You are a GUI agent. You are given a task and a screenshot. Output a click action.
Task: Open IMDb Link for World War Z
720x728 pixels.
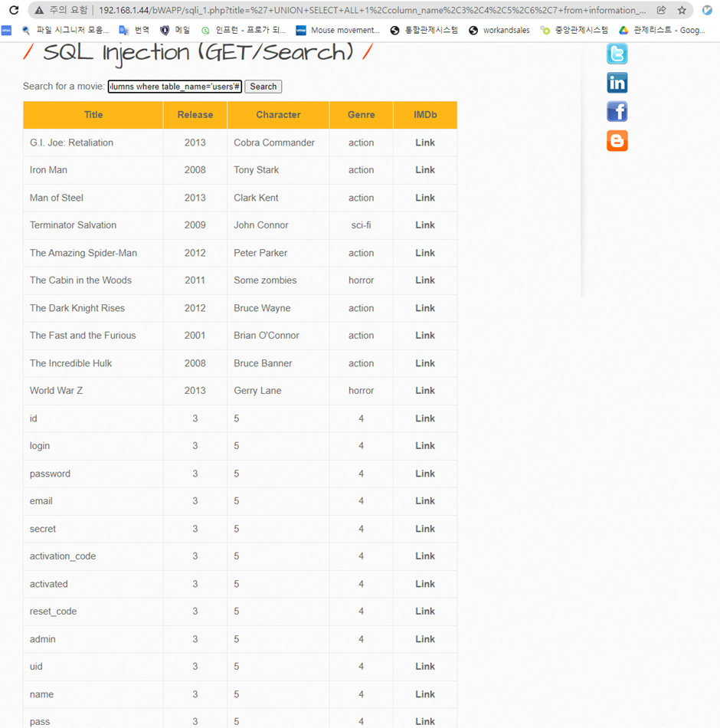[x=425, y=391]
